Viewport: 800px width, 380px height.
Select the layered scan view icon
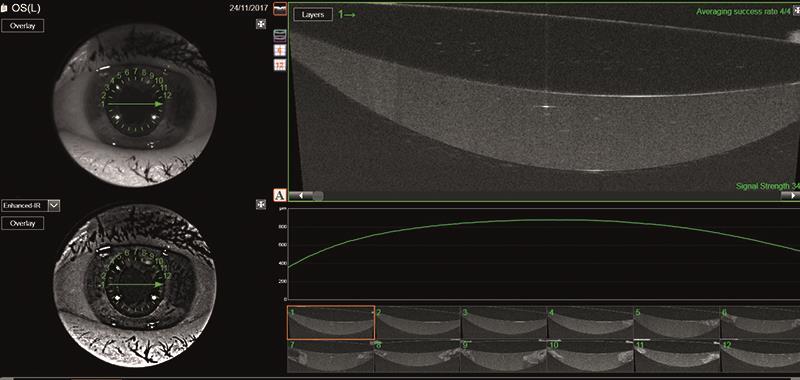click(280, 35)
